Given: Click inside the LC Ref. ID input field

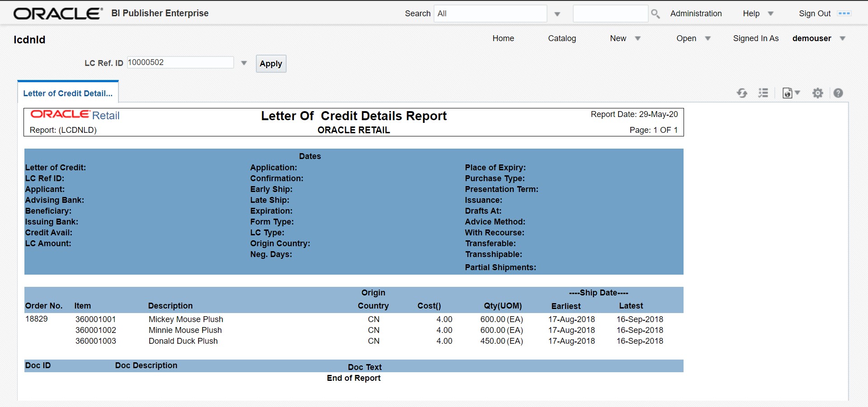Looking at the screenshot, I should pos(180,62).
